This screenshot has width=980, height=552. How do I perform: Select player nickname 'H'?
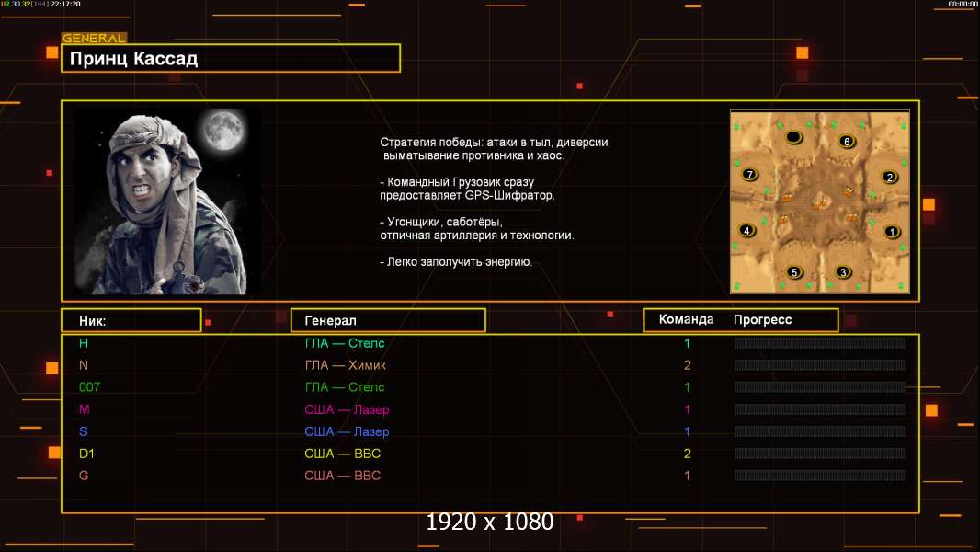pyautogui.click(x=84, y=343)
